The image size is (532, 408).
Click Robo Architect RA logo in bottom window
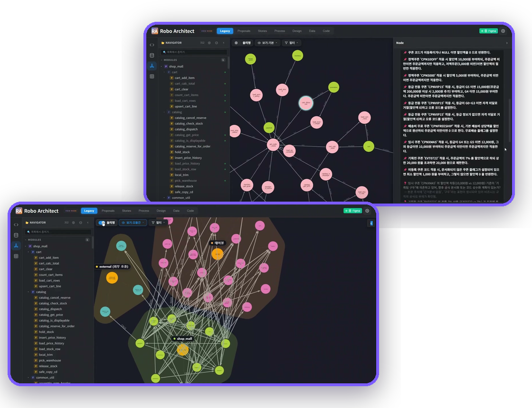(x=19, y=211)
